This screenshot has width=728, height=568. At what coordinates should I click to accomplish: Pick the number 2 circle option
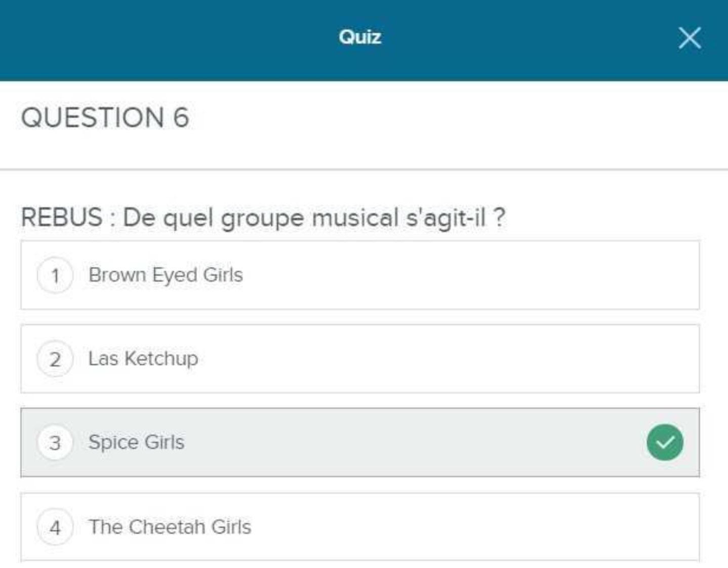pos(55,359)
